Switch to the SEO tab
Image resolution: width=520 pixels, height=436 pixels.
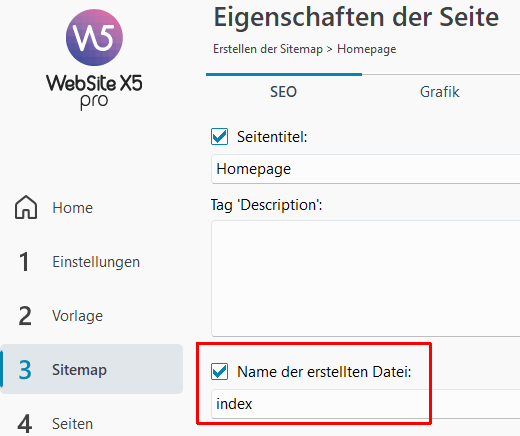tap(284, 92)
